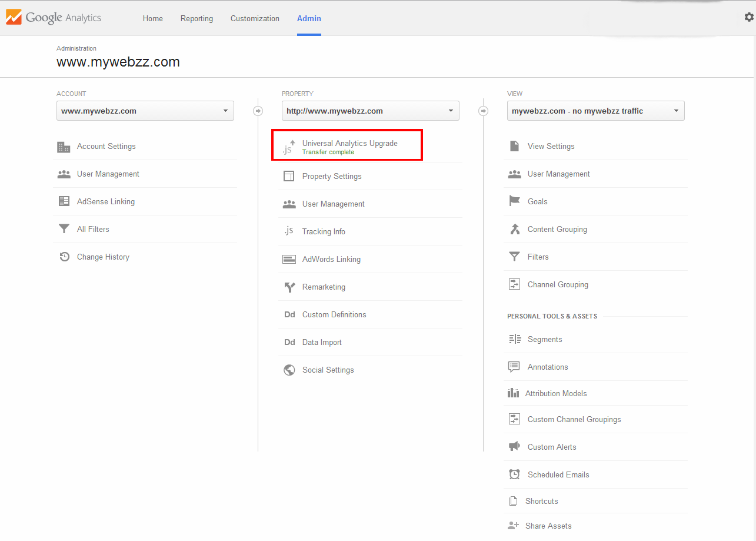The image size is (756, 541).
Task: Open the settings gear icon
Action: coord(749,17)
